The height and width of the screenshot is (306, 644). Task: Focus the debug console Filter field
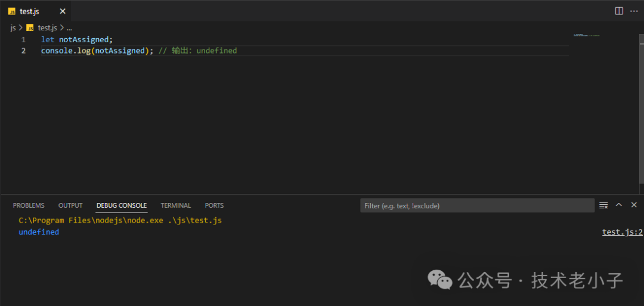pyautogui.click(x=477, y=206)
